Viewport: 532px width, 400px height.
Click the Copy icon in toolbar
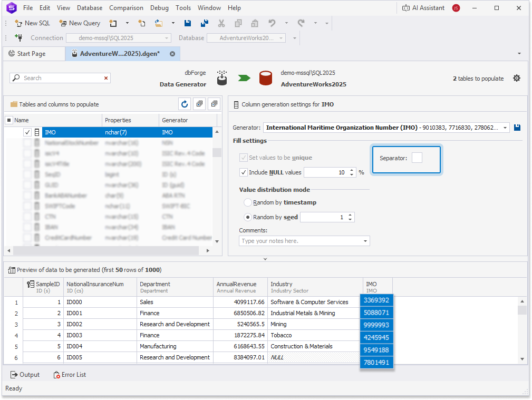click(x=238, y=23)
